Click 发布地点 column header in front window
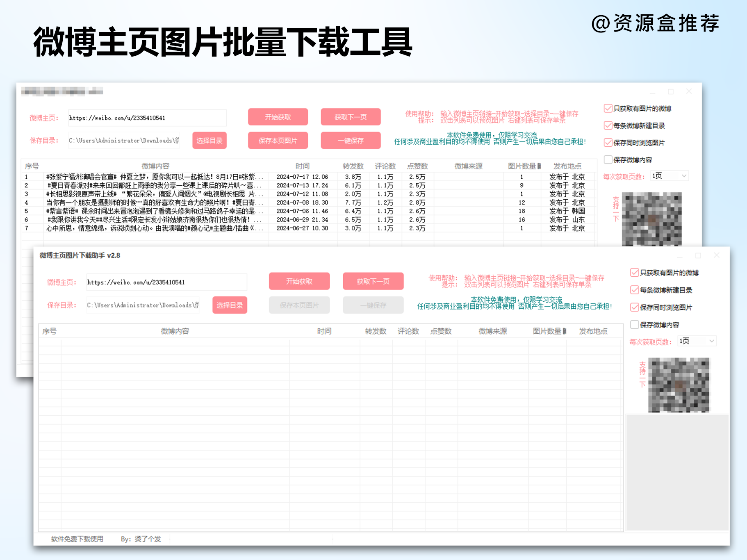 click(x=593, y=331)
